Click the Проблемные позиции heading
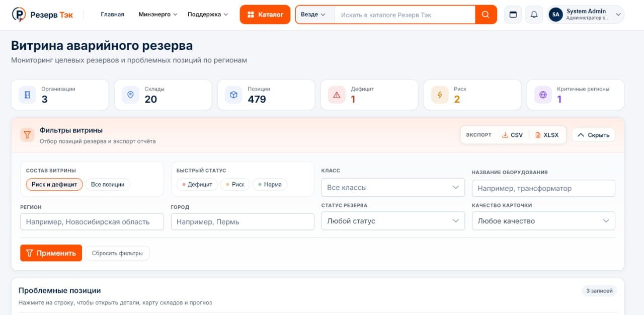This screenshot has height=315, width=644. pos(60,290)
